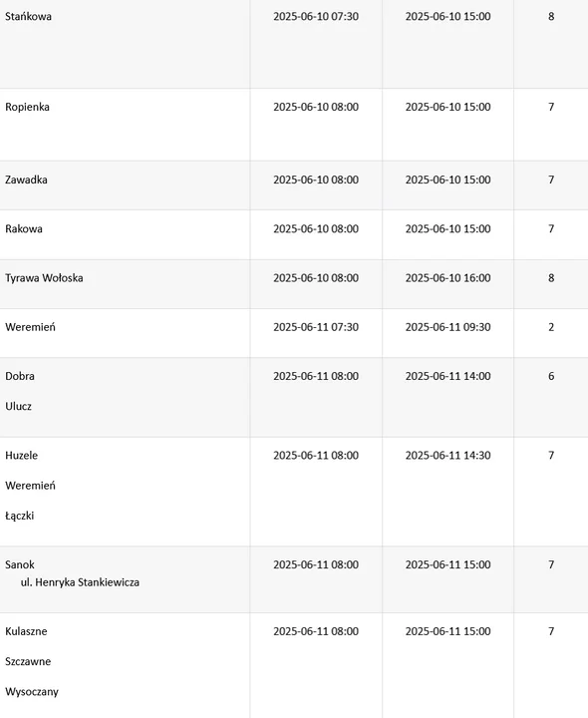Click the Ropienka row name
This screenshot has height=718, width=588.
point(28,107)
